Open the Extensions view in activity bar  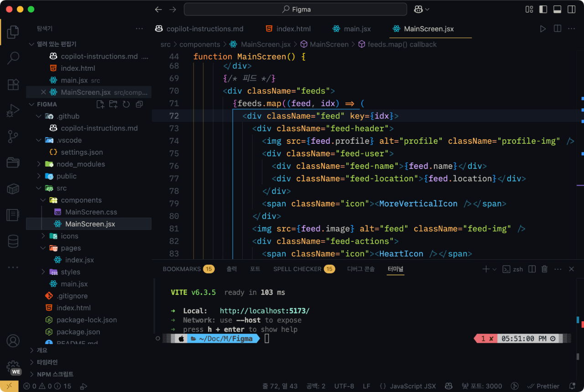pos(13,84)
